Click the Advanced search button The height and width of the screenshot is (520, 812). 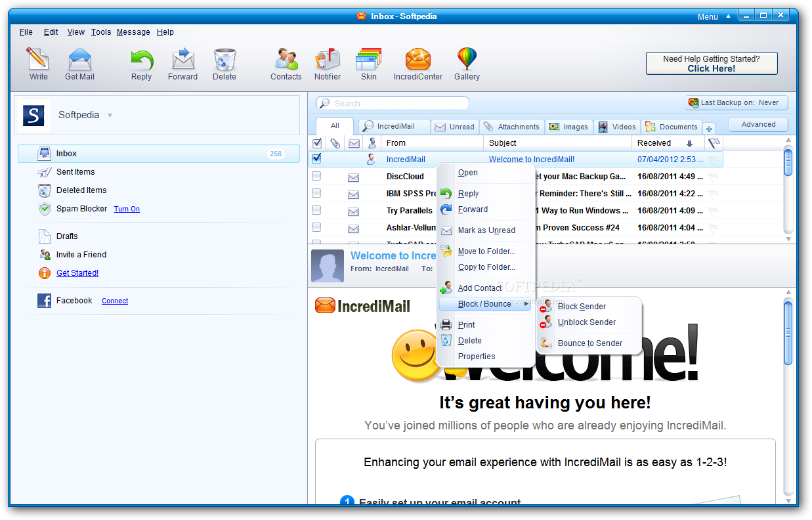[x=758, y=125]
